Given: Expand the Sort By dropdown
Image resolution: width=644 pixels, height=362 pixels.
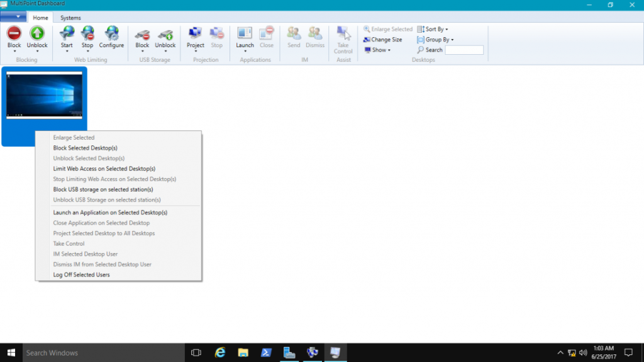Looking at the screenshot, I should 433,29.
